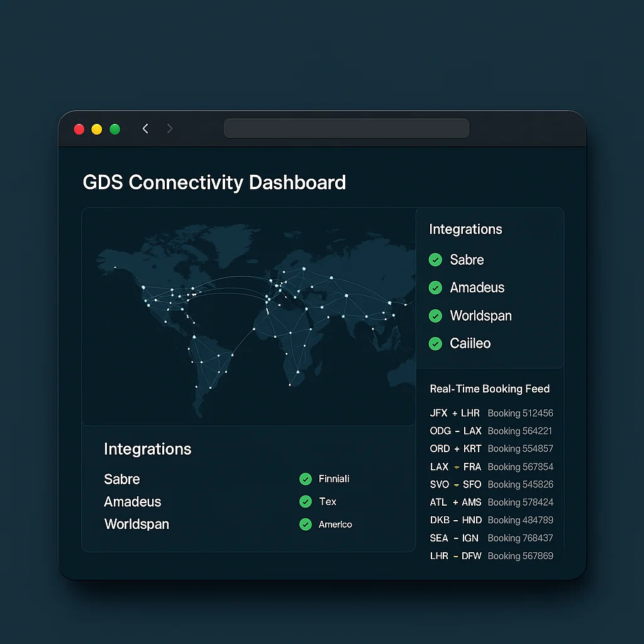Select the green check icon beside Tex
This screenshot has width=644, height=644.
(306, 501)
